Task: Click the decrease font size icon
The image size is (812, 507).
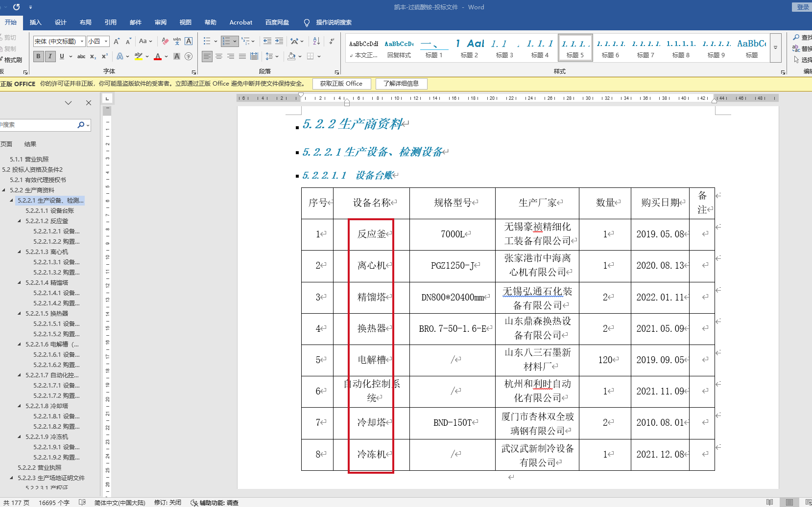Action: [128, 42]
